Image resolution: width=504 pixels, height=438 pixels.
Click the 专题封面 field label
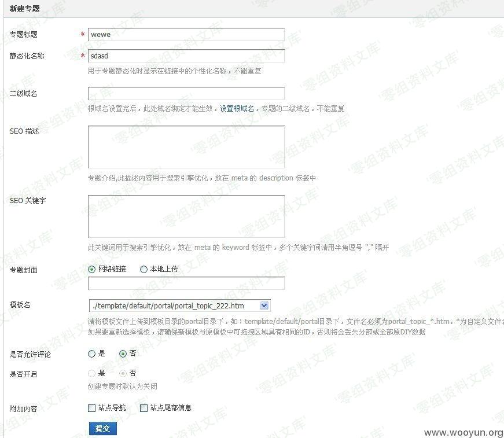tap(24, 270)
